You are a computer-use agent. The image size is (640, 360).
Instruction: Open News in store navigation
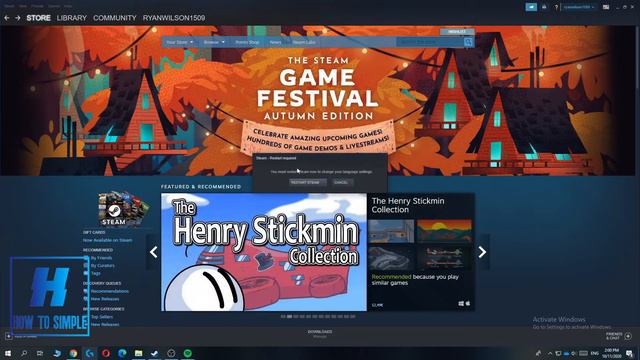coord(275,42)
